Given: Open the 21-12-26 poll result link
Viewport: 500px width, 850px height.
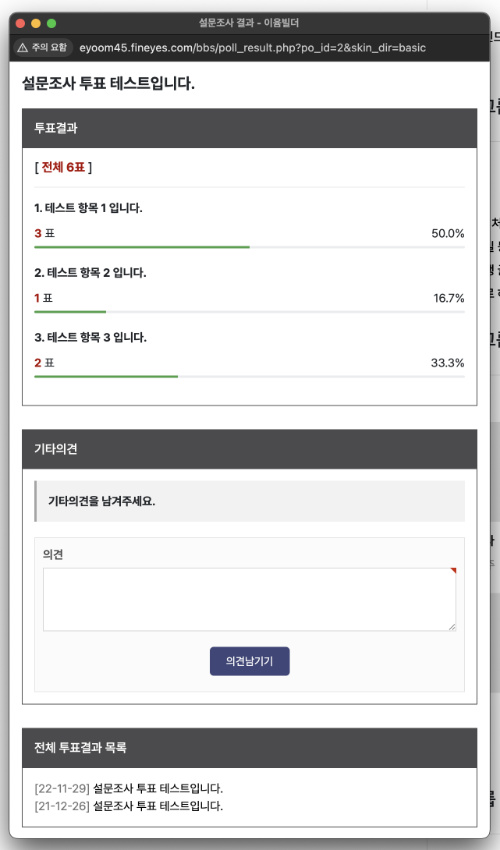Looking at the screenshot, I should (129, 806).
